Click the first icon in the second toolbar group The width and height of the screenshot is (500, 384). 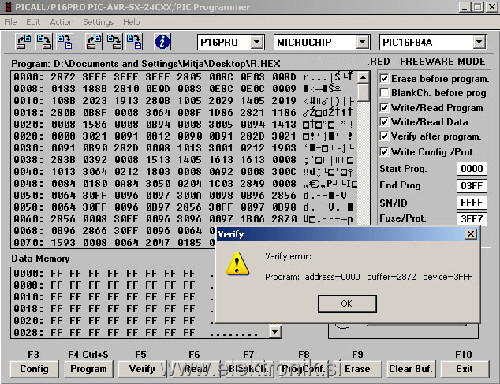pyautogui.click(x=94, y=42)
